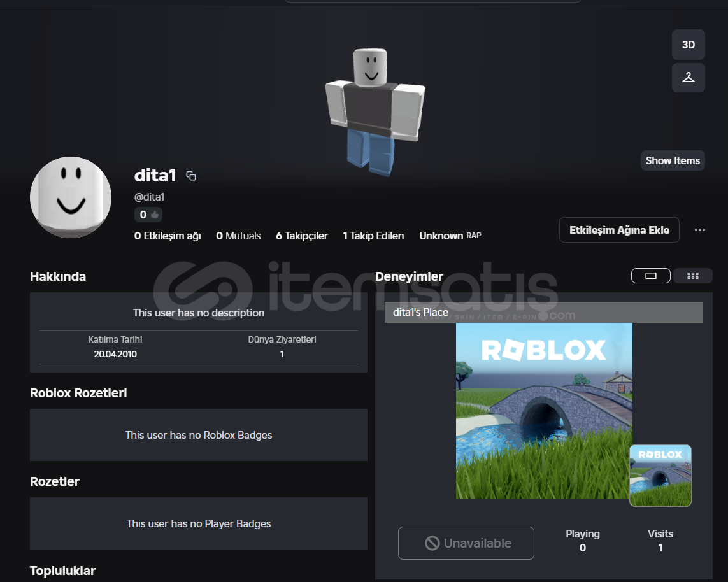Select the join date 20.04.2010

click(115, 354)
